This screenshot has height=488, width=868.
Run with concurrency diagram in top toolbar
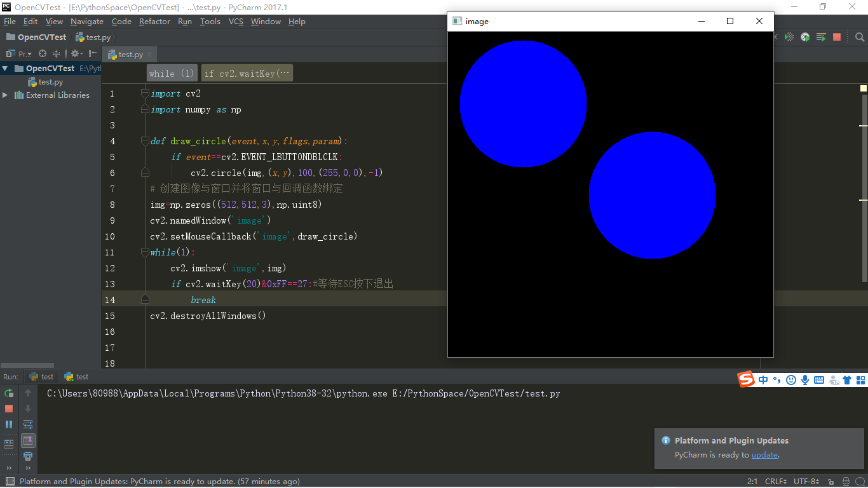coord(821,37)
